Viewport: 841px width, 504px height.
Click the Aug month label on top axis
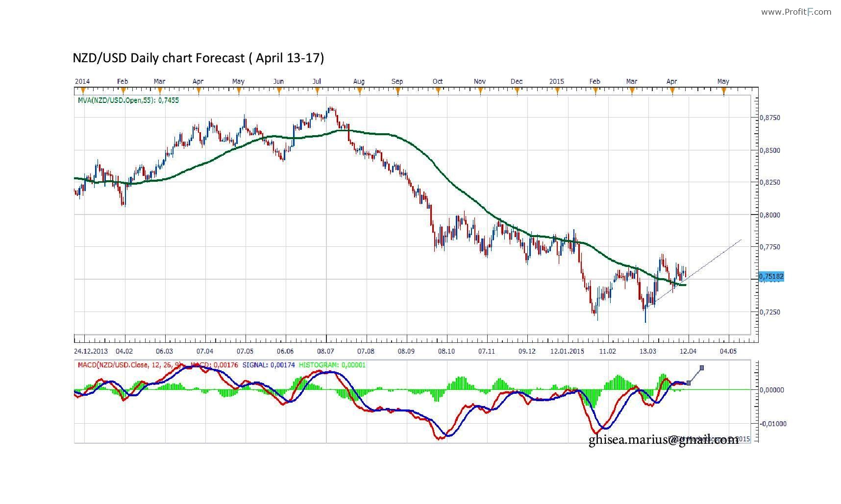[359, 81]
